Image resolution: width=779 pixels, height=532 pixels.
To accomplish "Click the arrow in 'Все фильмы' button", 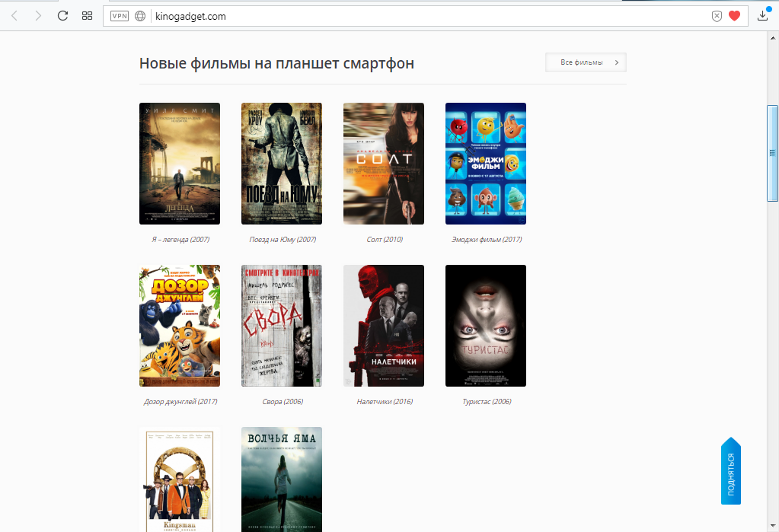I will click(617, 62).
